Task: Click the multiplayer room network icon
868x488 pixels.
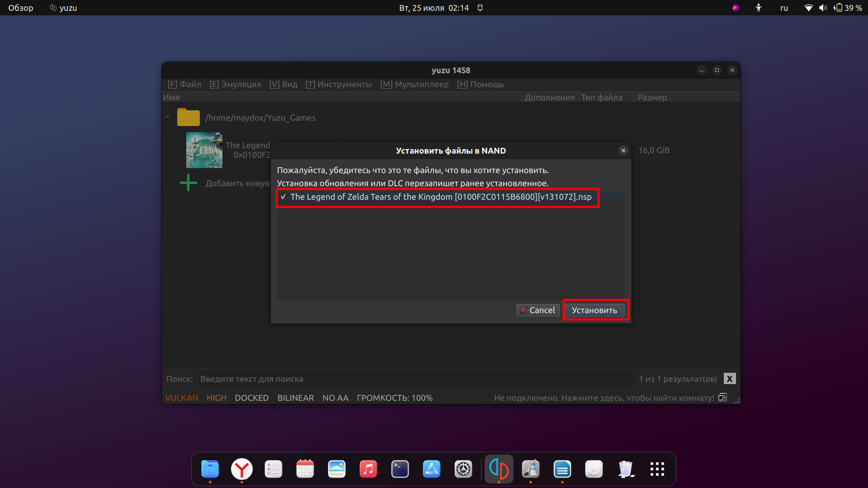Action: 722,398
